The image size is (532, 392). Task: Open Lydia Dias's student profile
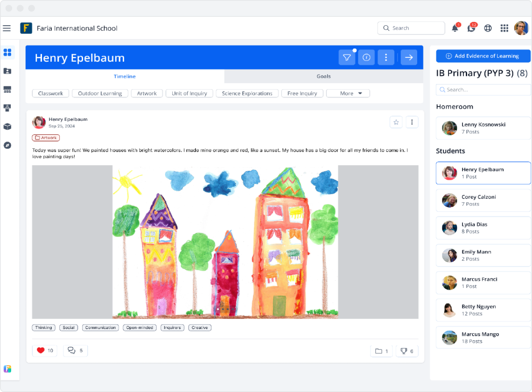[483, 228]
